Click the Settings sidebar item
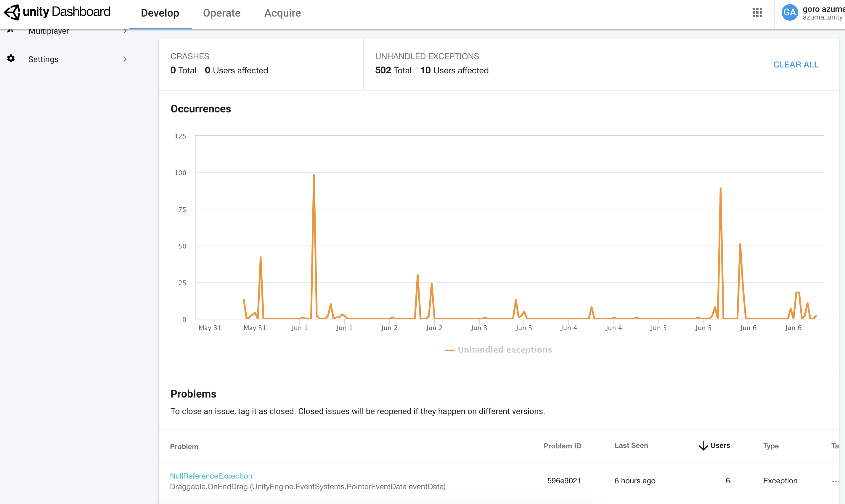The height and width of the screenshot is (504, 845). click(x=44, y=59)
